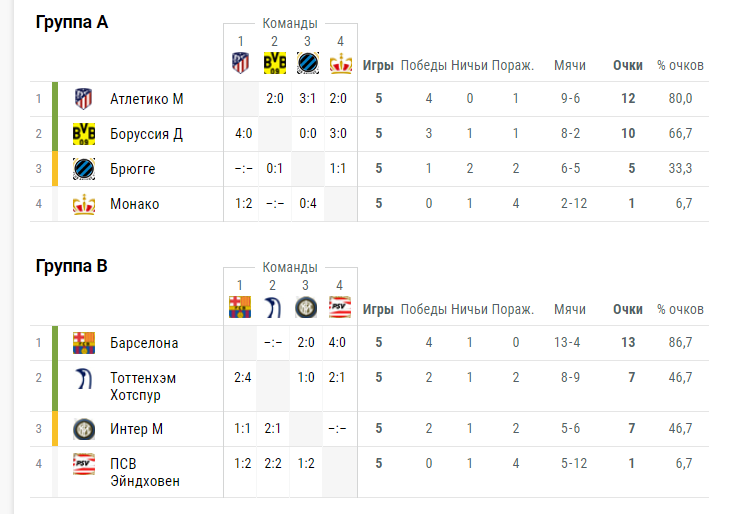The image size is (752, 514).
Task: Click Monaco crown logo in row four
Action: click(x=83, y=204)
